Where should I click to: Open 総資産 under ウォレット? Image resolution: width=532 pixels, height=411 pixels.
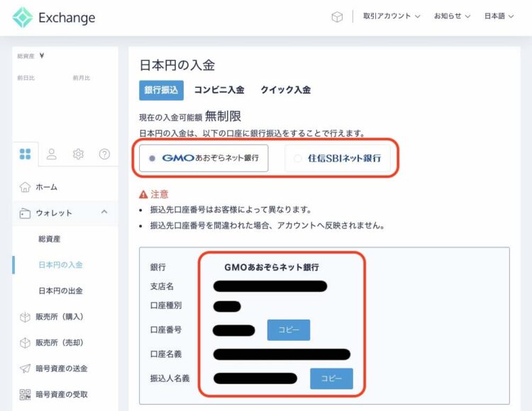49,239
